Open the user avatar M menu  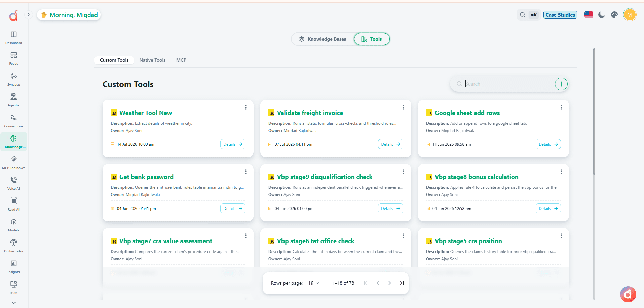630,15
